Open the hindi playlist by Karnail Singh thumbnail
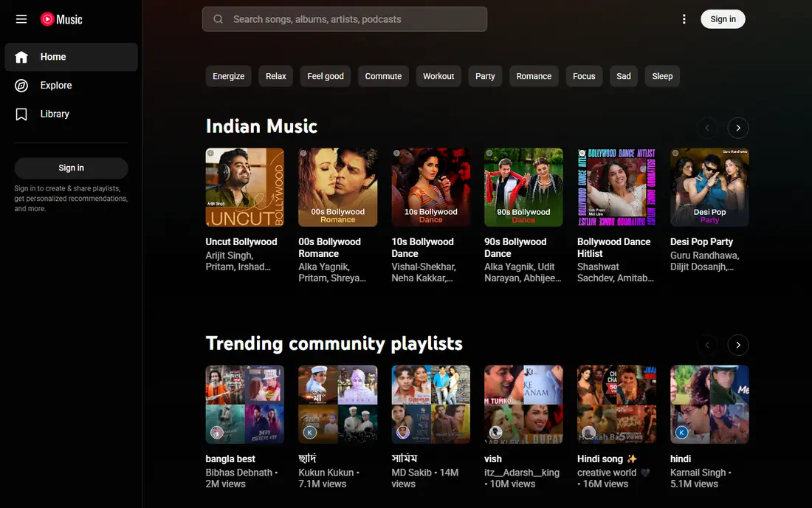This screenshot has width=812, height=508. point(709,405)
